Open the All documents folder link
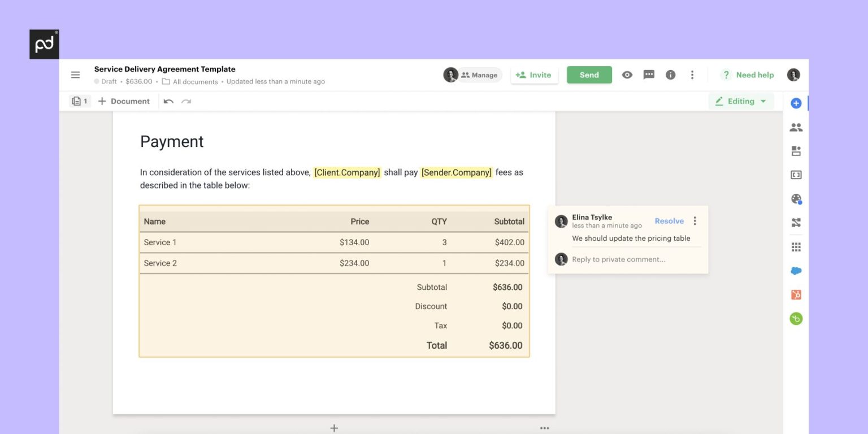This screenshot has height=434, width=868. [x=195, y=81]
